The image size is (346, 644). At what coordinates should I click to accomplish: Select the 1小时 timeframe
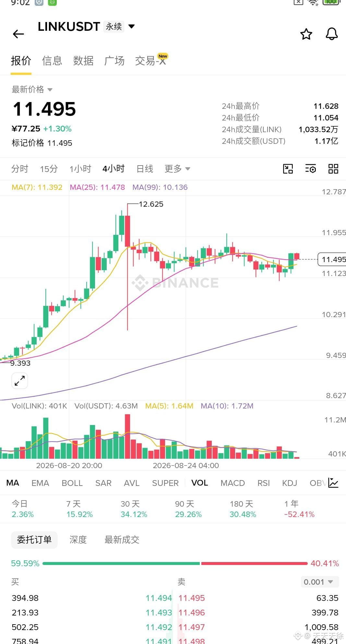(x=80, y=169)
